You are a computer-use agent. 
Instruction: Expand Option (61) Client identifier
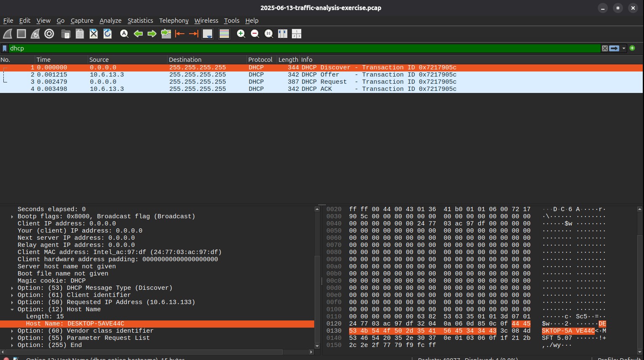pos(12,295)
